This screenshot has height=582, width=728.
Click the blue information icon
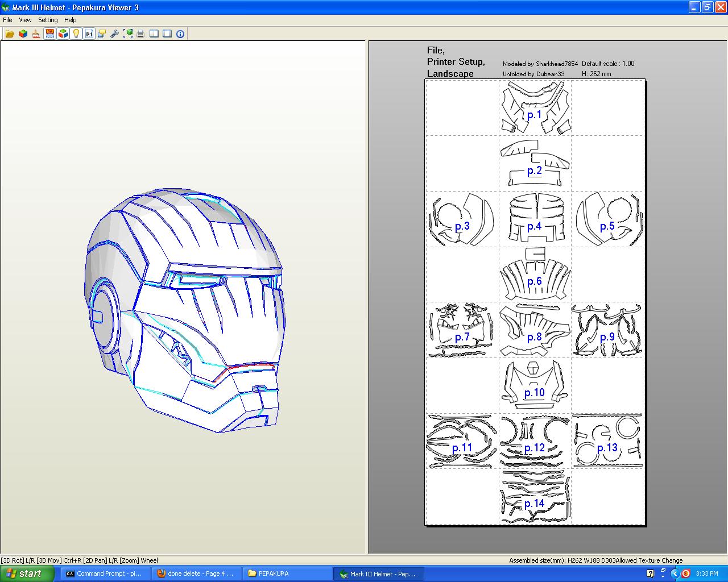click(x=180, y=34)
